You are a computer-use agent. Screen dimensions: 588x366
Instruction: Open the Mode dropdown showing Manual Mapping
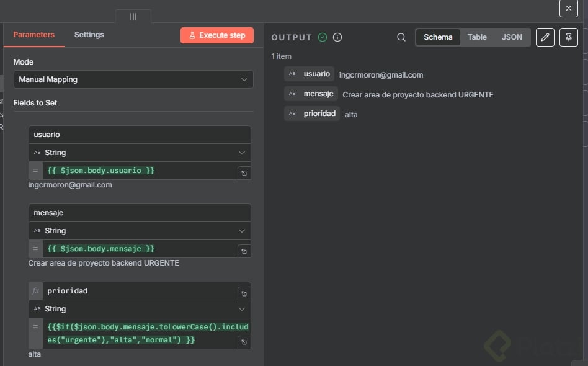click(x=133, y=79)
